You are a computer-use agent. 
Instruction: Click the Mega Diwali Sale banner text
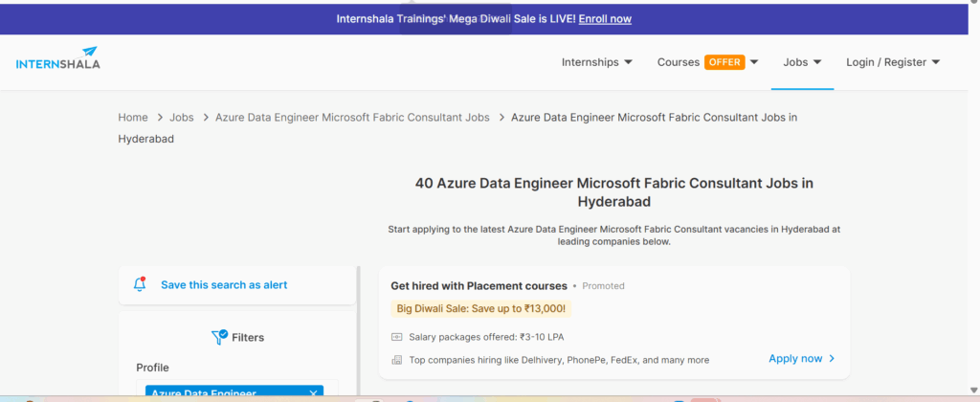(457, 19)
